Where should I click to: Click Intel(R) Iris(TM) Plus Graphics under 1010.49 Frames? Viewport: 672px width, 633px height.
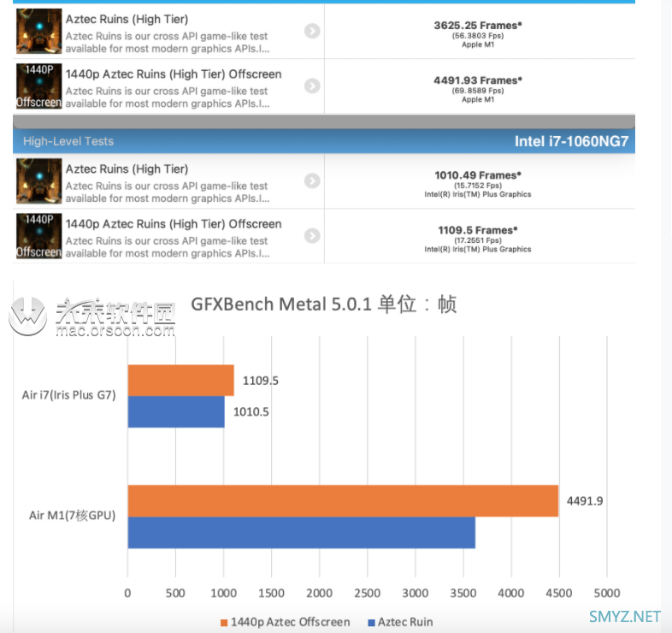click(x=478, y=194)
